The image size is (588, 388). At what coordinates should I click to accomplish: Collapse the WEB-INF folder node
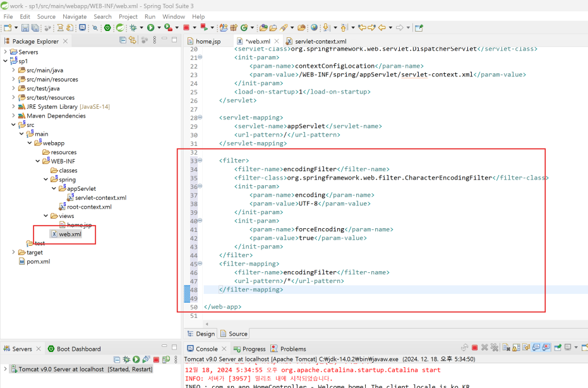pyautogui.click(x=37, y=161)
